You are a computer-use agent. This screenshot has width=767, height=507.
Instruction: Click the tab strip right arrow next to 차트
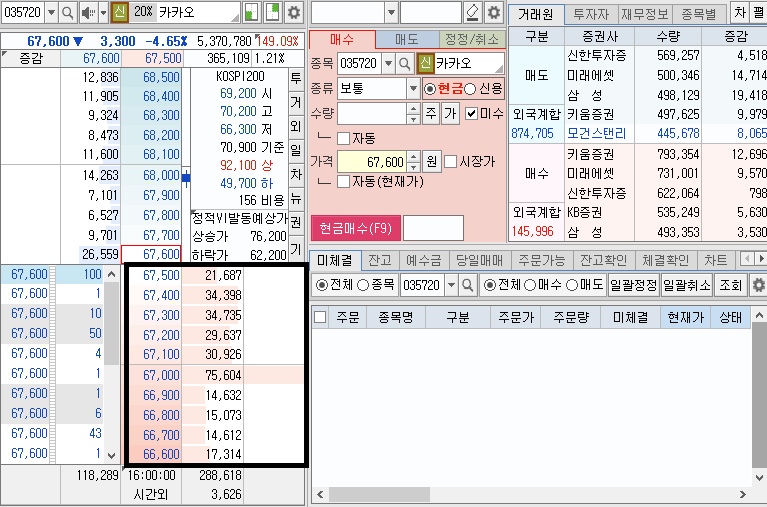coord(760,259)
